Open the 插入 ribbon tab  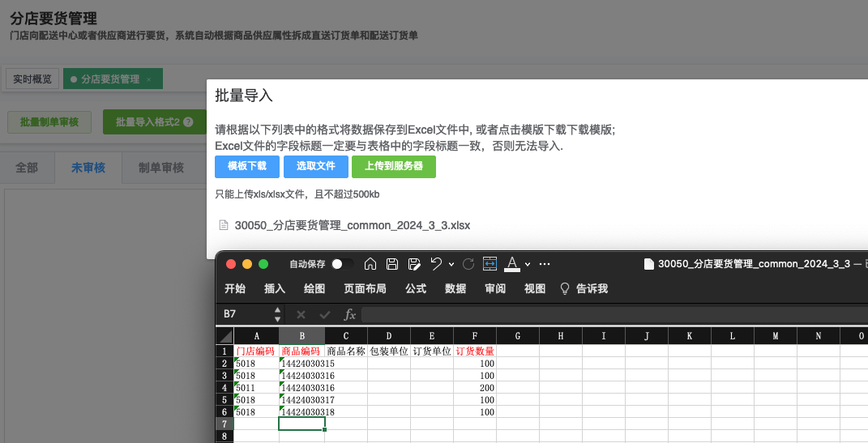(x=275, y=289)
